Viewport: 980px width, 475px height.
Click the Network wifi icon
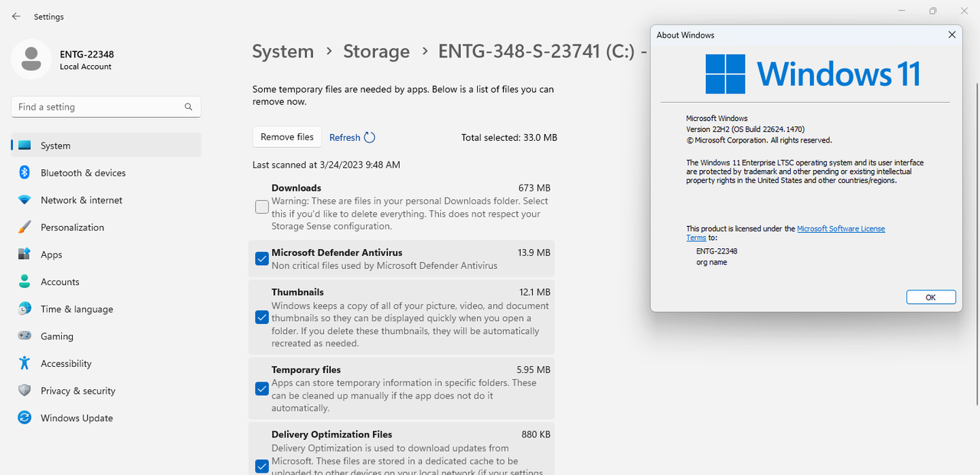coord(24,200)
